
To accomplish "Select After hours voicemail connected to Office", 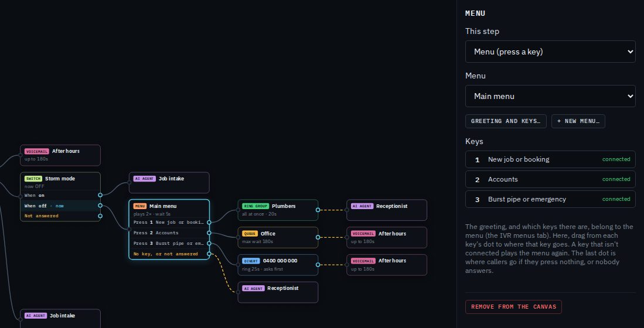I will (387, 237).
